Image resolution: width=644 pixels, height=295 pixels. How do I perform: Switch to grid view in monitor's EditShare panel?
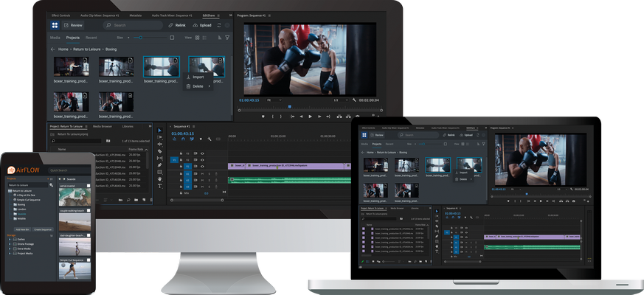(x=197, y=38)
